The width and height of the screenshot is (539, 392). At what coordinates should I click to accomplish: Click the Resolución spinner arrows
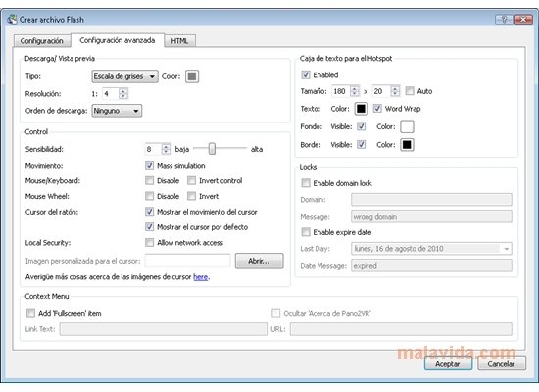[x=123, y=93]
